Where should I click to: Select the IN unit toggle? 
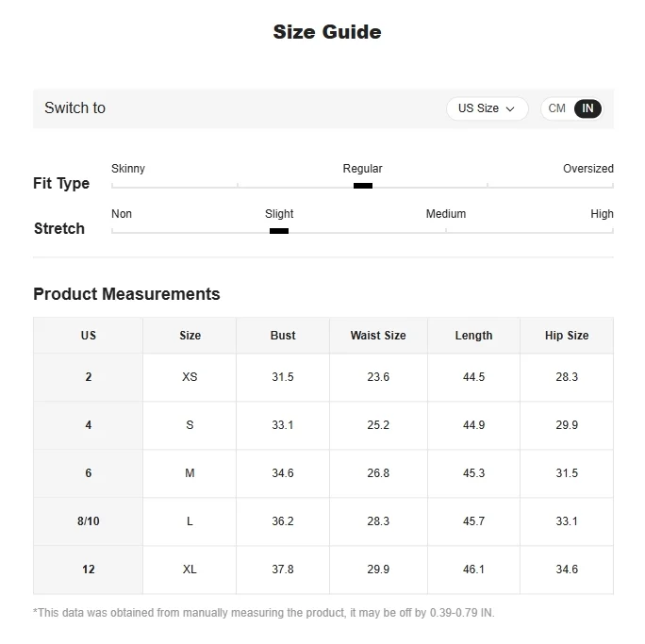click(587, 108)
